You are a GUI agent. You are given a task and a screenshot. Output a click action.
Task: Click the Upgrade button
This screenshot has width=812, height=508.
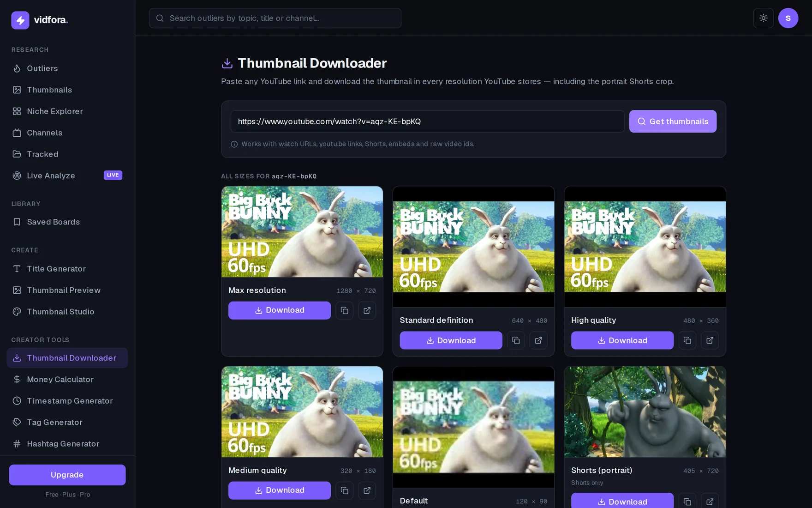click(x=67, y=475)
